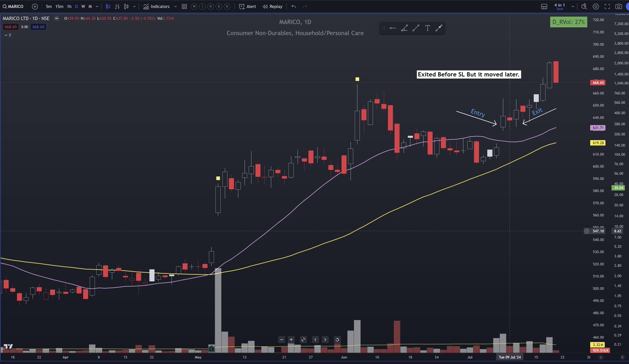Click the D_RVol: 27% label
The width and height of the screenshot is (629, 364).
coord(568,22)
